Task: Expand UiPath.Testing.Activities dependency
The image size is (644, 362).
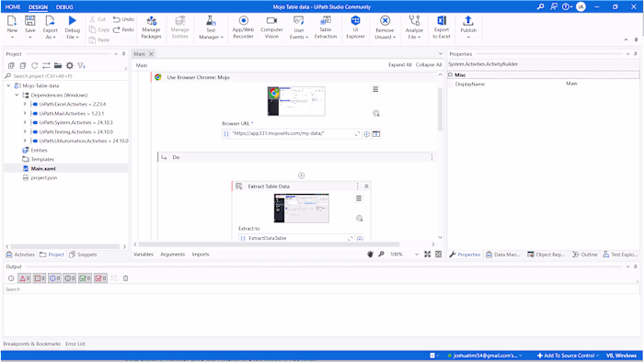Action: pyautogui.click(x=25, y=131)
